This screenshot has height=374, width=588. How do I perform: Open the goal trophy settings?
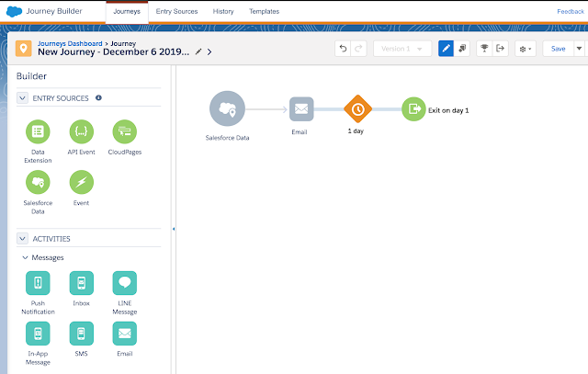point(484,49)
